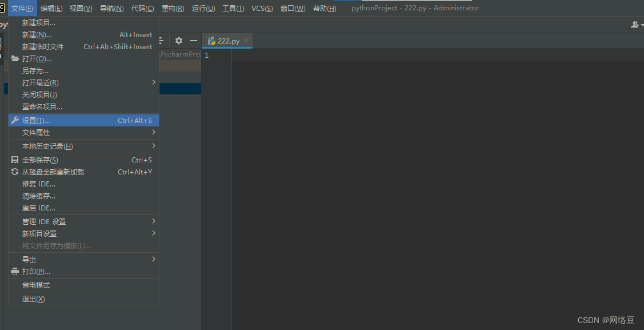Choose 另存为... menu entry
Screen dimensions: 644x330
click(84, 71)
